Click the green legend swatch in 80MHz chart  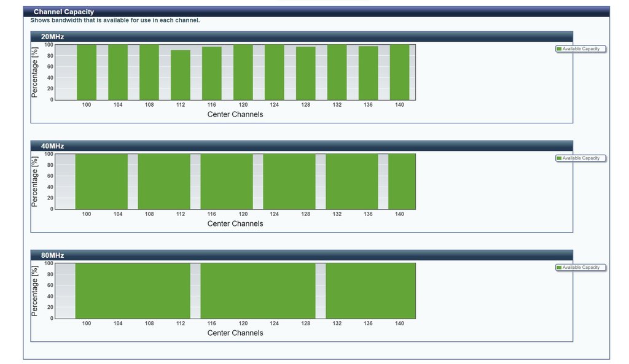point(559,268)
